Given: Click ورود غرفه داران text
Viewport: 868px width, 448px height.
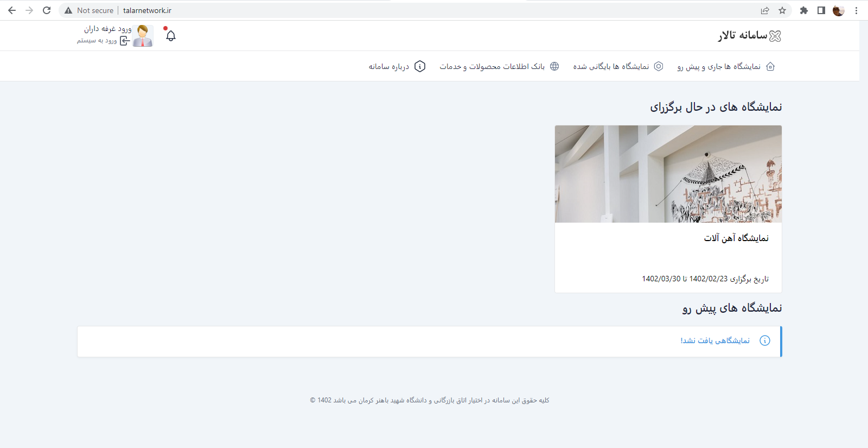Looking at the screenshot, I should [x=107, y=29].
